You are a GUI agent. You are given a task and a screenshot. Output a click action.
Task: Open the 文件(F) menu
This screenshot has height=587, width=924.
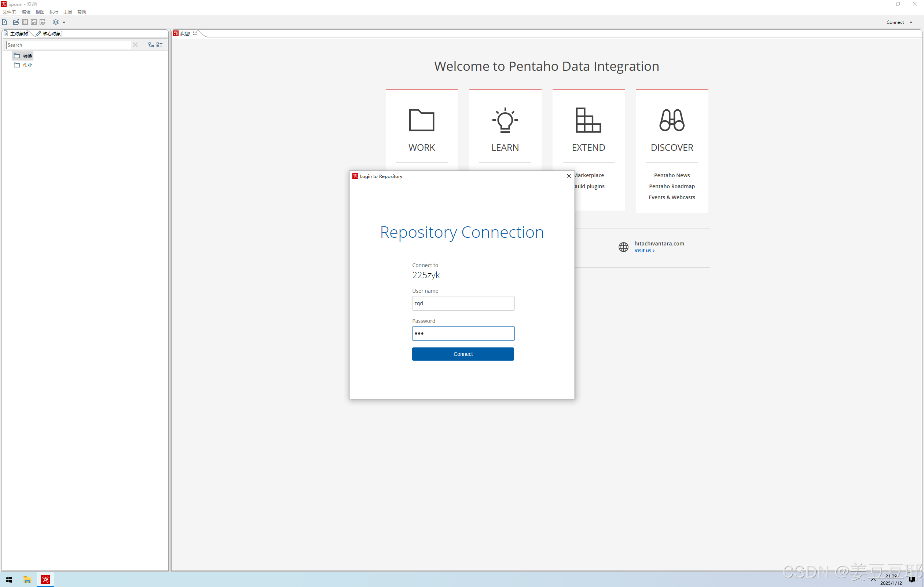pyautogui.click(x=9, y=12)
